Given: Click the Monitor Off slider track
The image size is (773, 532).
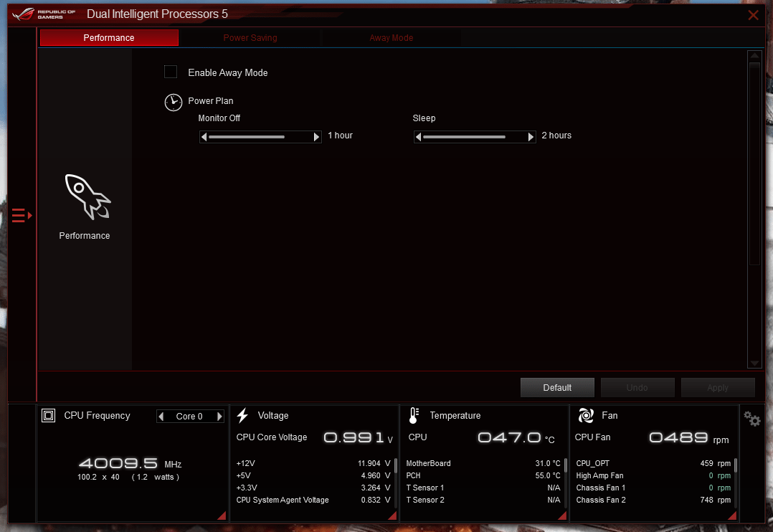Looking at the screenshot, I should [x=260, y=137].
